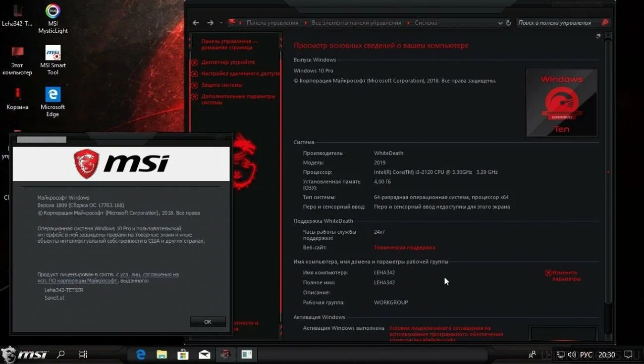Image resolution: width=644 pixels, height=364 pixels.
Task: Click the Control Panel address bar root icon
Action: click(232, 22)
